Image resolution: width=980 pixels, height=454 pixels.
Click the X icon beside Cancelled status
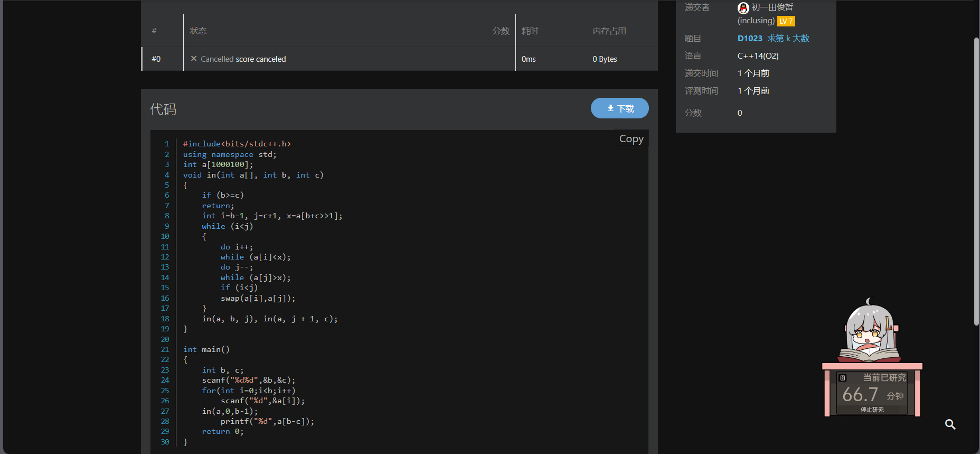pyautogui.click(x=194, y=59)
